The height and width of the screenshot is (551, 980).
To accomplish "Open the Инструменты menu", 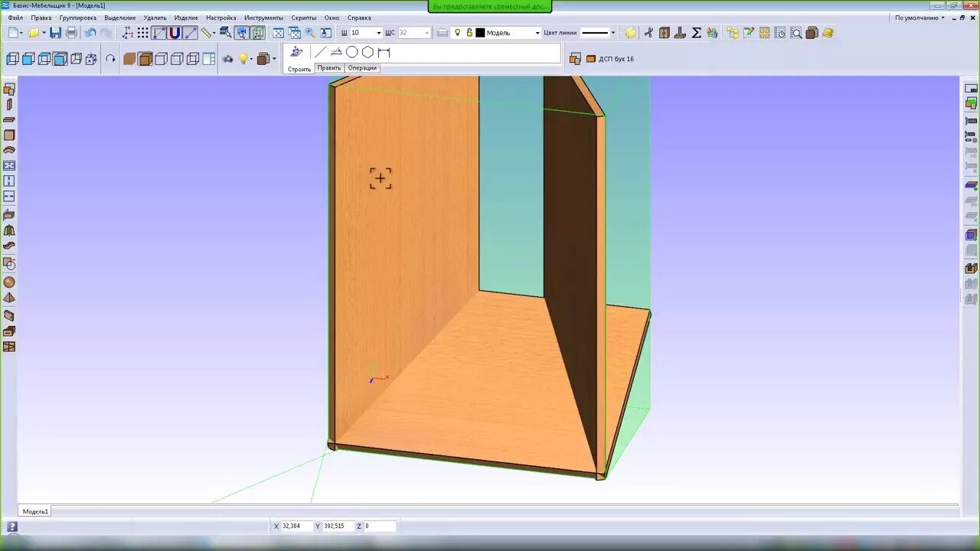I will [263, 18].
